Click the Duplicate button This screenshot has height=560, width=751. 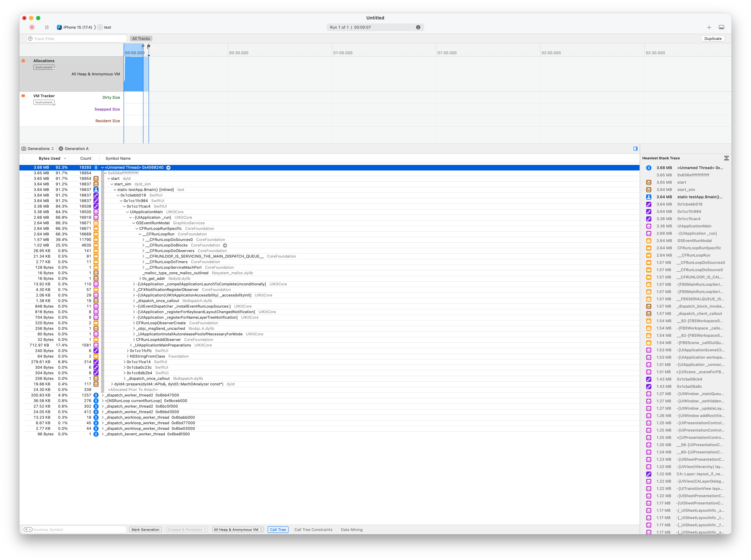713,39
